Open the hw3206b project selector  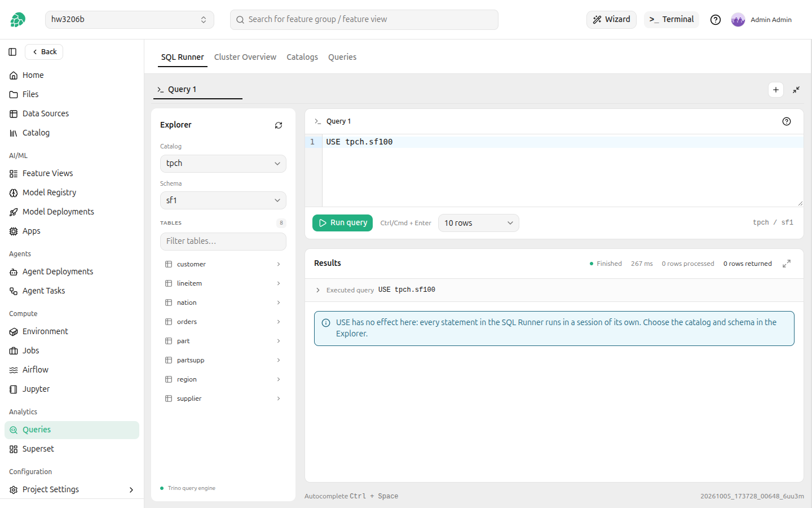pyautogui.click(x=130, y=20)
